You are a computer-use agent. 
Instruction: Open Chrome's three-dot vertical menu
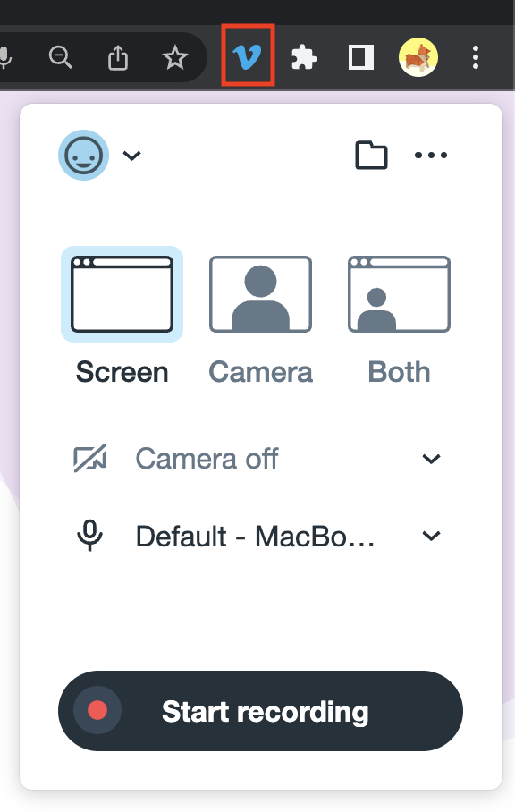click(x=475, y=57)
